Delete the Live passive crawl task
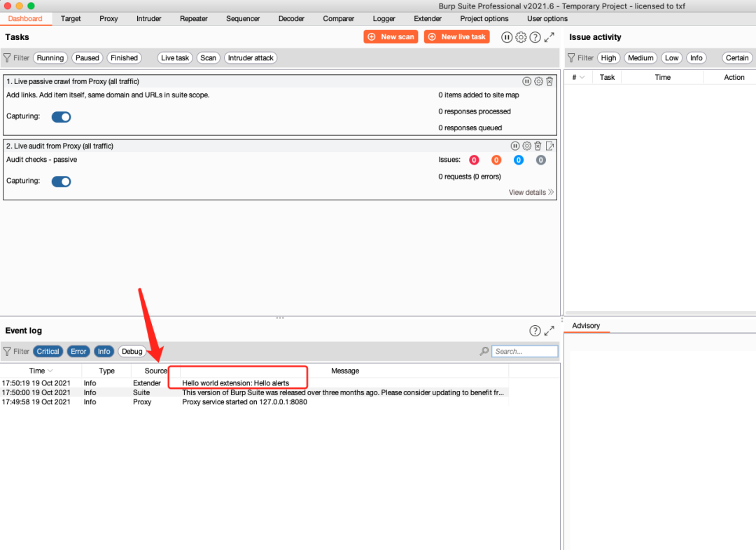756x550 pixels. point(549,81)
